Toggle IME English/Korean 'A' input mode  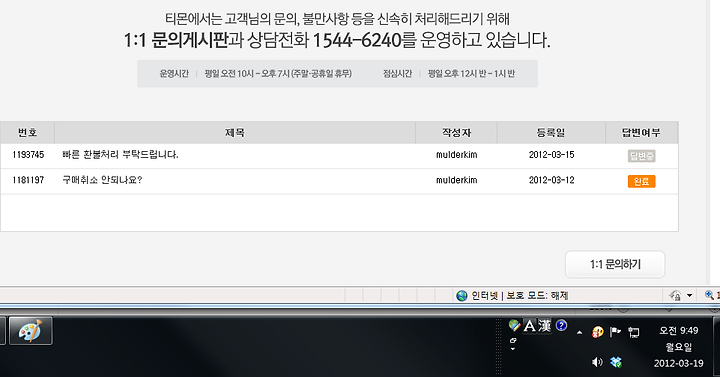[529, 326]
